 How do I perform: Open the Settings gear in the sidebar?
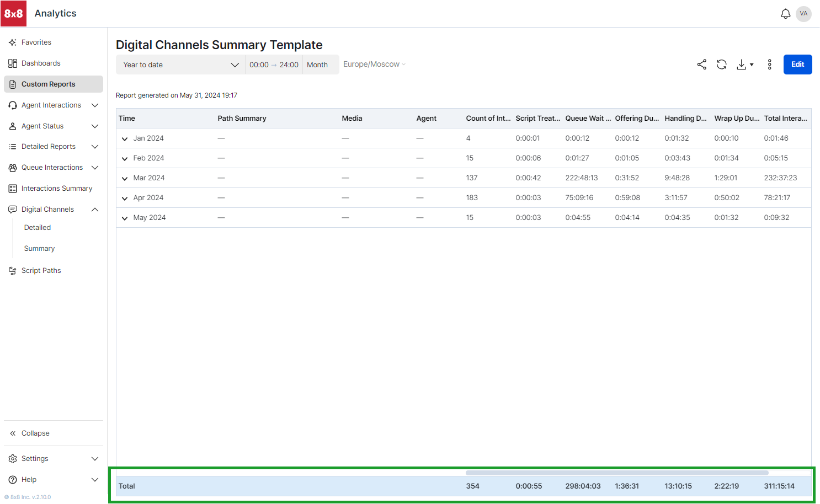click(12, 458)
